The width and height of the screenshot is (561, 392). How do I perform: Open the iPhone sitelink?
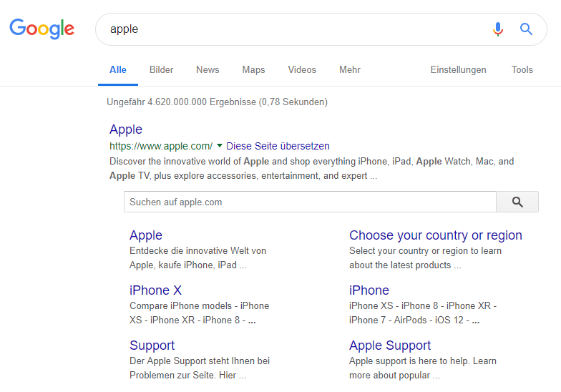click(369, 290)
